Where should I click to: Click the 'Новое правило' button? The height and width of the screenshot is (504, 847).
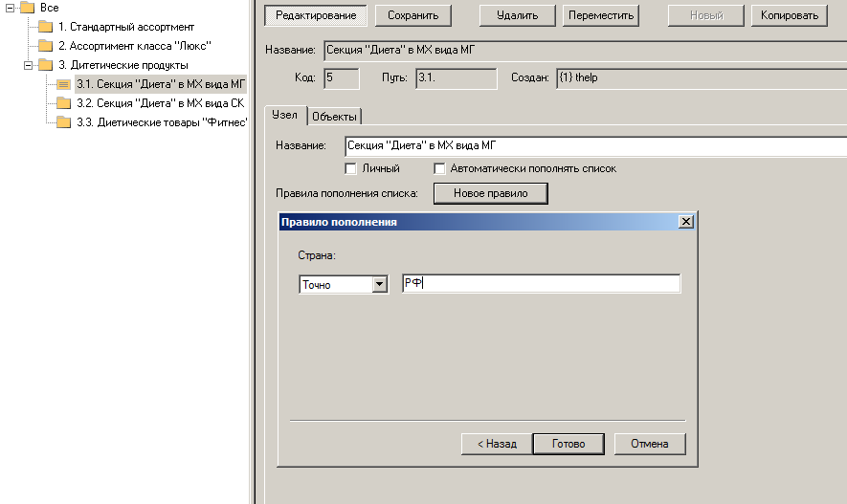[x=490, y=193]
